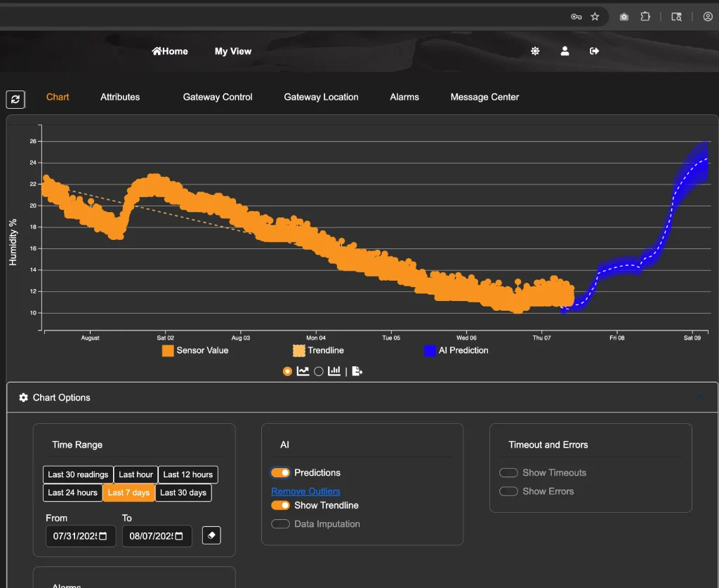Switch to the Gateway Control tab
Viewport: 719px width, 588px height.
click(x=218, y=97)
